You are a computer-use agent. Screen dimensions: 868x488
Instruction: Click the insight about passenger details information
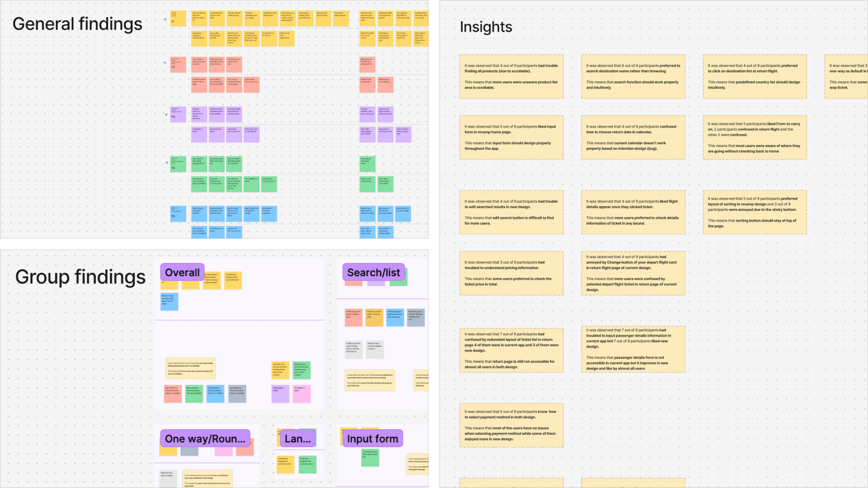coord(633,349)
